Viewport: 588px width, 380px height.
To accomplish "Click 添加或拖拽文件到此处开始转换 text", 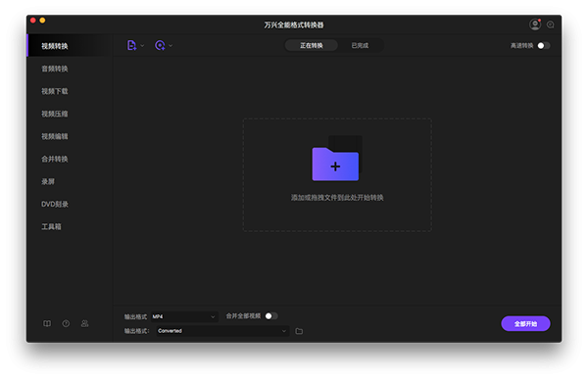I will point(337,198).
